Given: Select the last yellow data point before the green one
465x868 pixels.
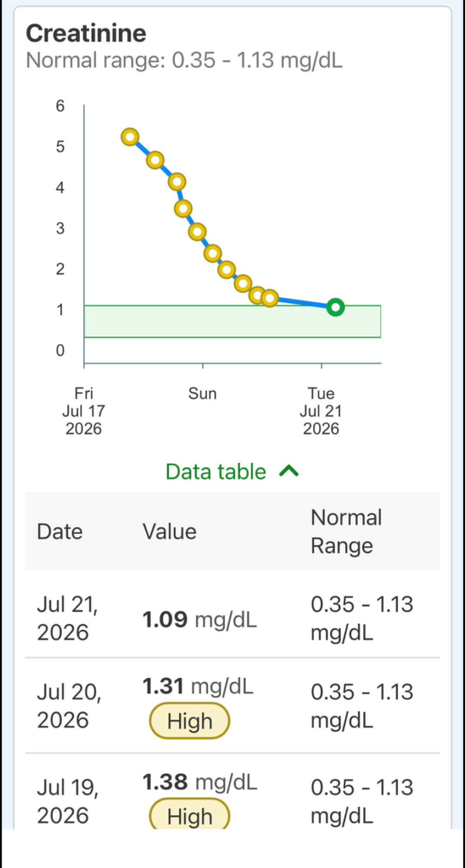Looking at the screenshot, I should (269, 298).
